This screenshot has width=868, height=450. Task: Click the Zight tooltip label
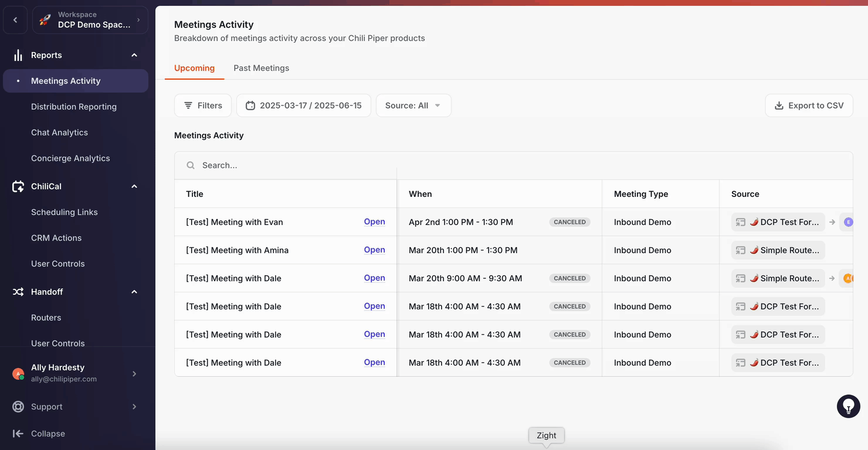click(547, 435)
